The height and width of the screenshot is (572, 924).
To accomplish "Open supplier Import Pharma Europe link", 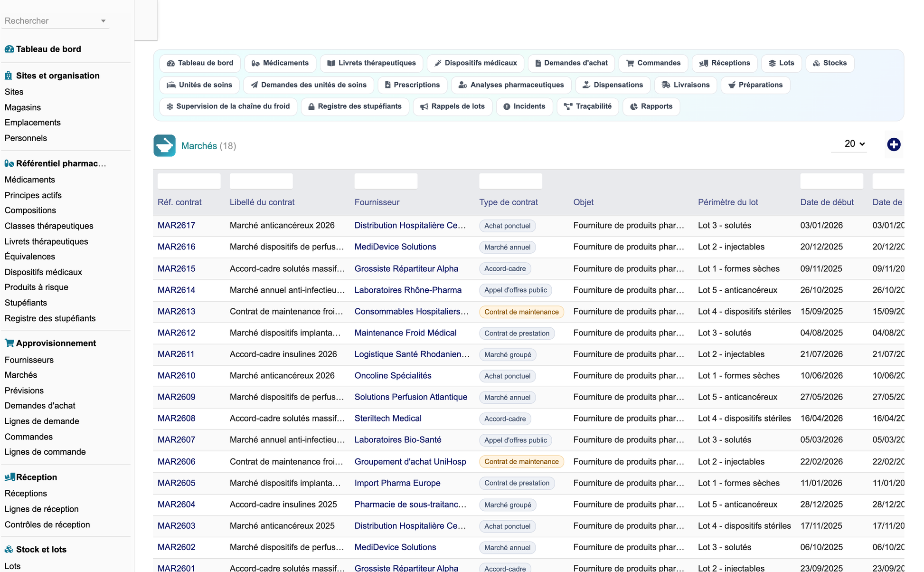I will [x=397, y=483].
